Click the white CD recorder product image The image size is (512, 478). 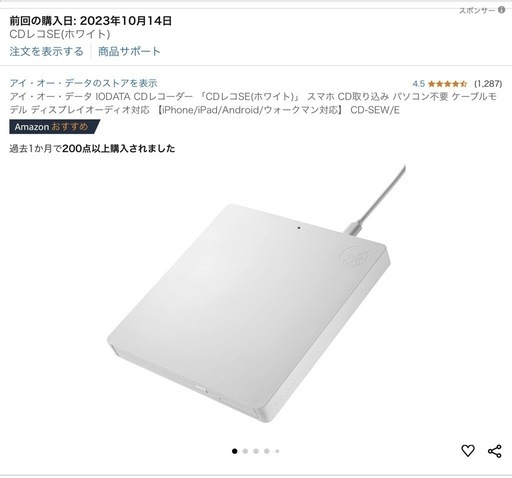point(256,293)
